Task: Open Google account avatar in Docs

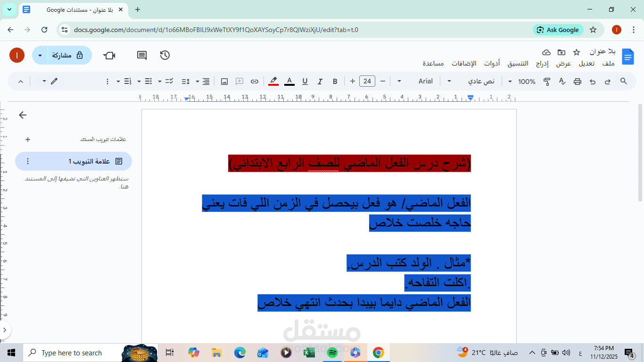Action: pos(17,56)
